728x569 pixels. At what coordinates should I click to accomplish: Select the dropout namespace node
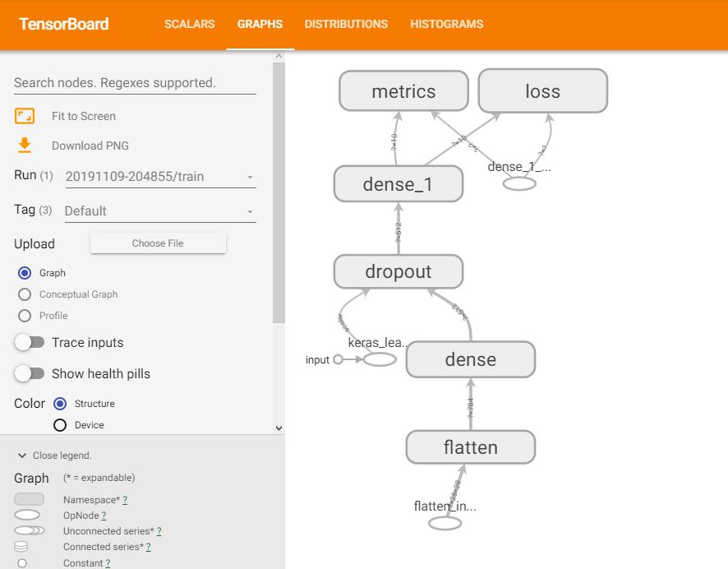[399, 271]
